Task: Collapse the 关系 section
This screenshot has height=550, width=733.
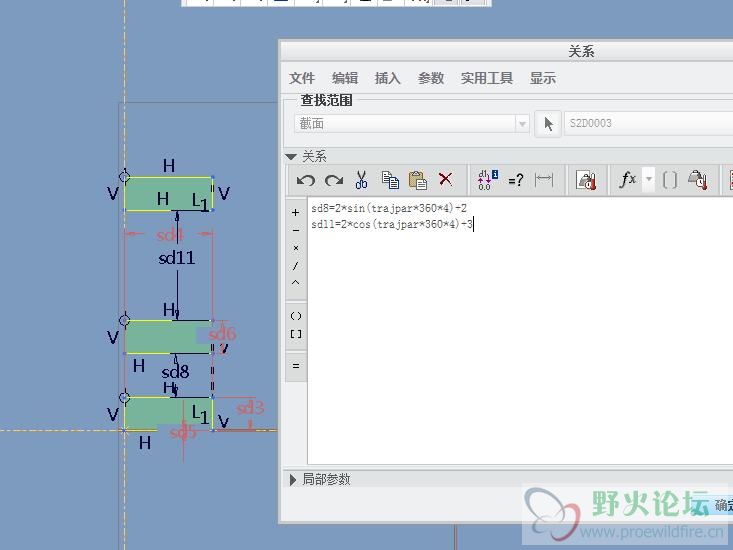Action: 291,157
